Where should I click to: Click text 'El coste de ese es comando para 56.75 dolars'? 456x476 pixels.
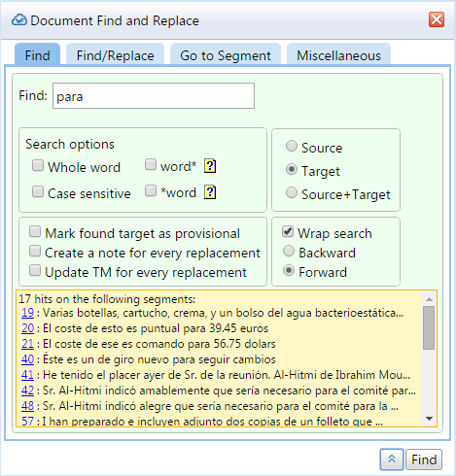coord(159,344)
